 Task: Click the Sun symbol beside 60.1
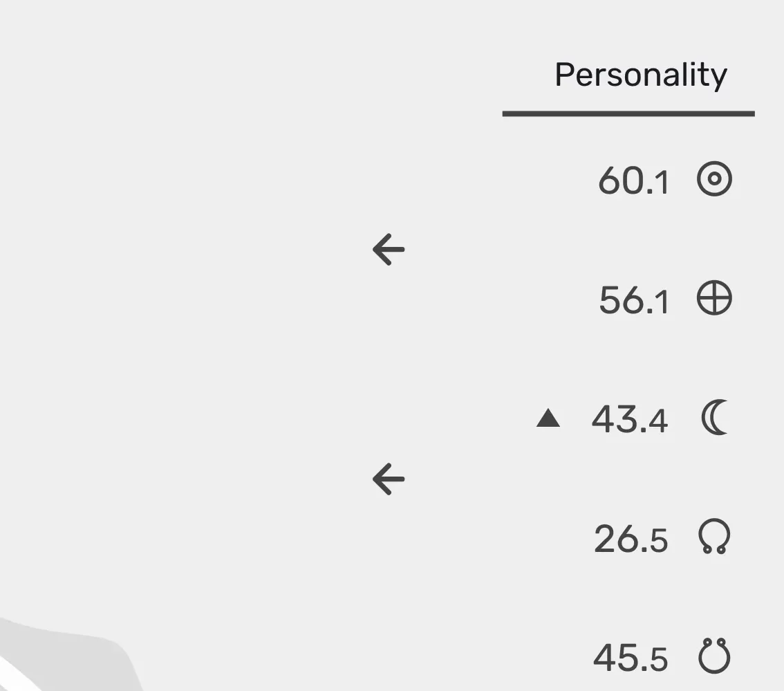[714, 178]
